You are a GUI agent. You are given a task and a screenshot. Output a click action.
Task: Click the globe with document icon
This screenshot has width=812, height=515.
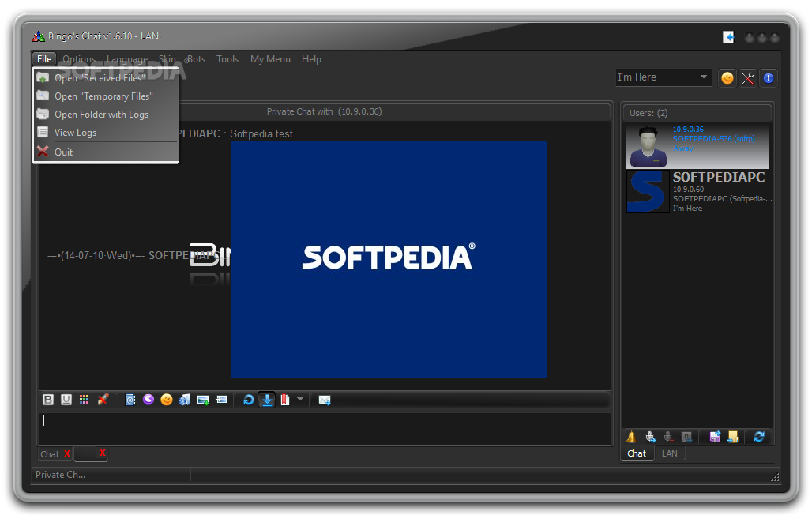(x=184, y=400)
